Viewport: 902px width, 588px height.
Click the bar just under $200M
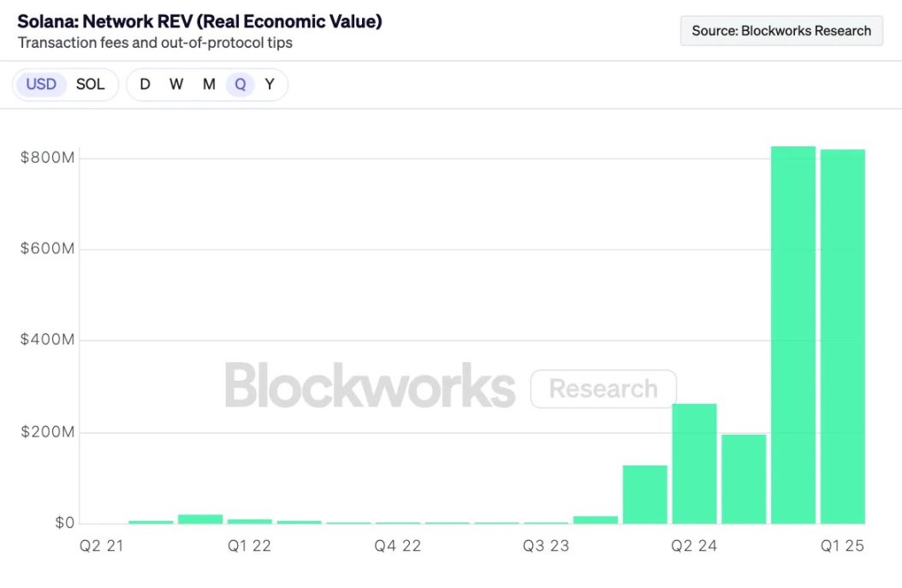pos(744,478)
